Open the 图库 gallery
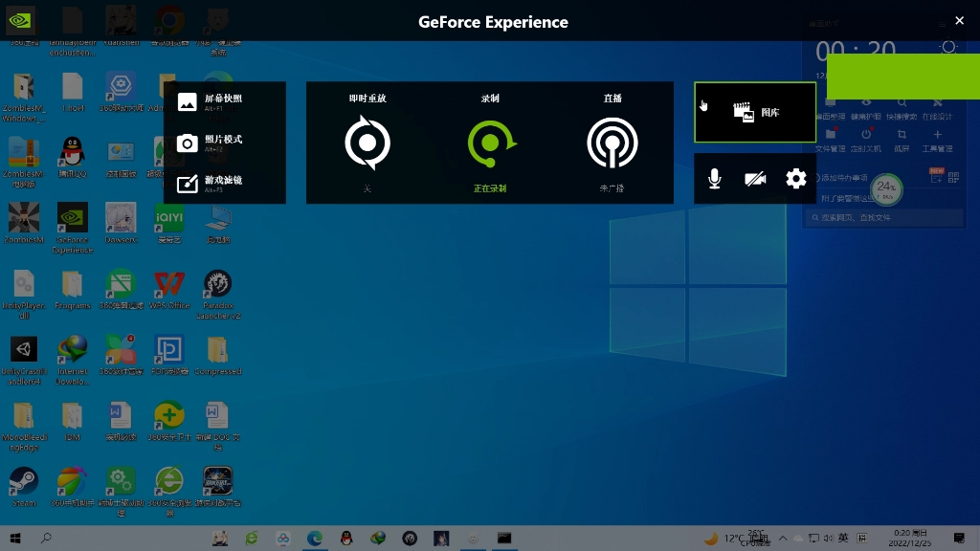 (x=755, y=112)
